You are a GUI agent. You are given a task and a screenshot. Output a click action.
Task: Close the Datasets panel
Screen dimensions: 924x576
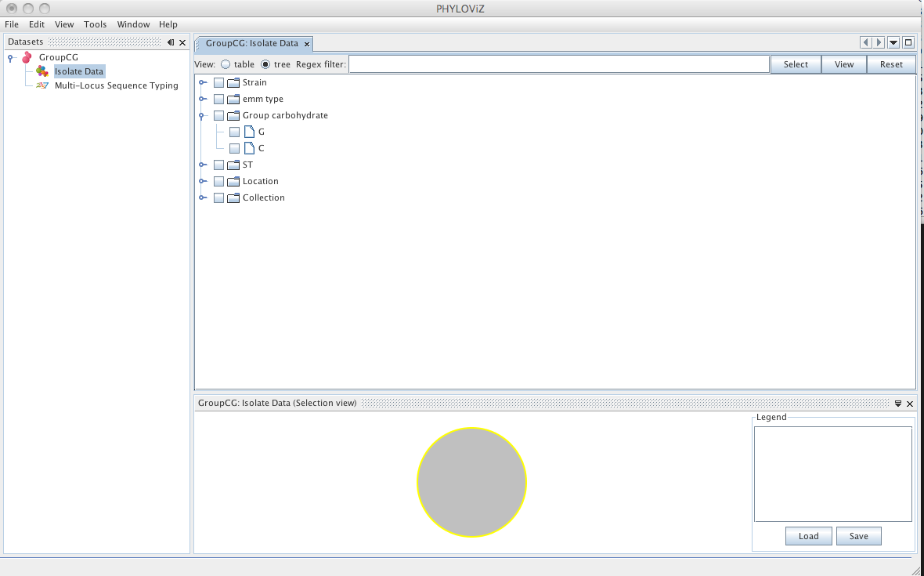(x=182, y=42)
